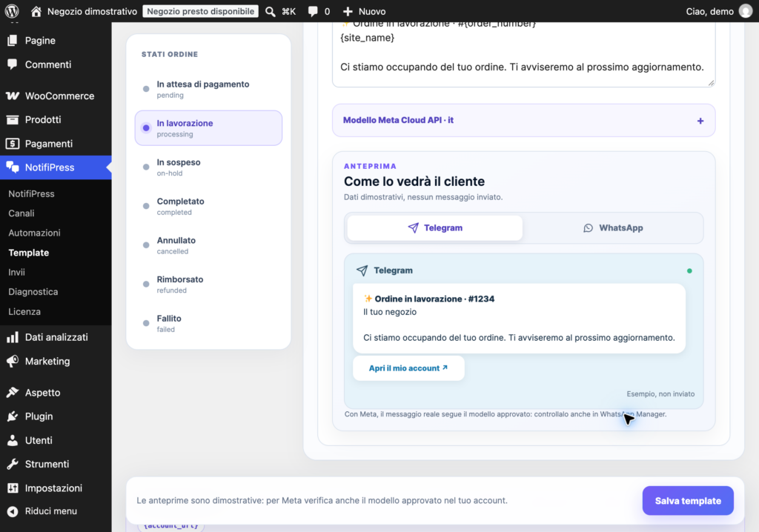Open the Nuovo menu in admin bar
The width and height of the screenshot is (759, 532).
(x=364, y=11)
